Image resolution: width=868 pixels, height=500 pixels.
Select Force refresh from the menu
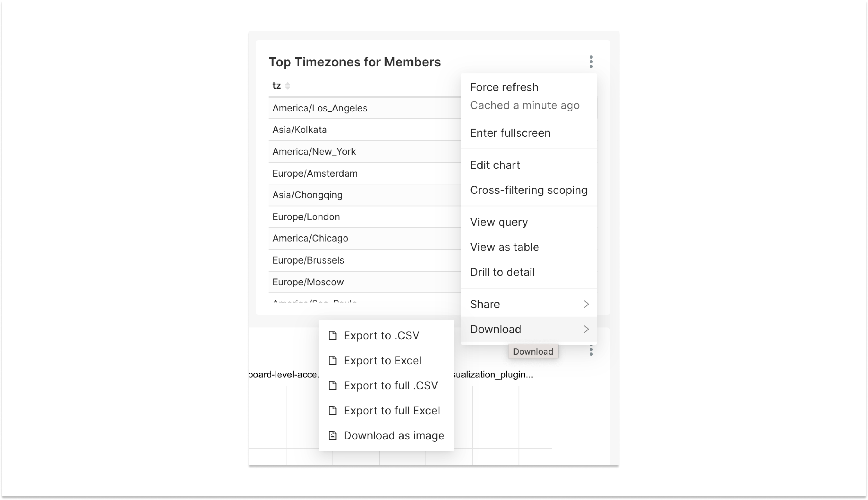tap(504, 87)
